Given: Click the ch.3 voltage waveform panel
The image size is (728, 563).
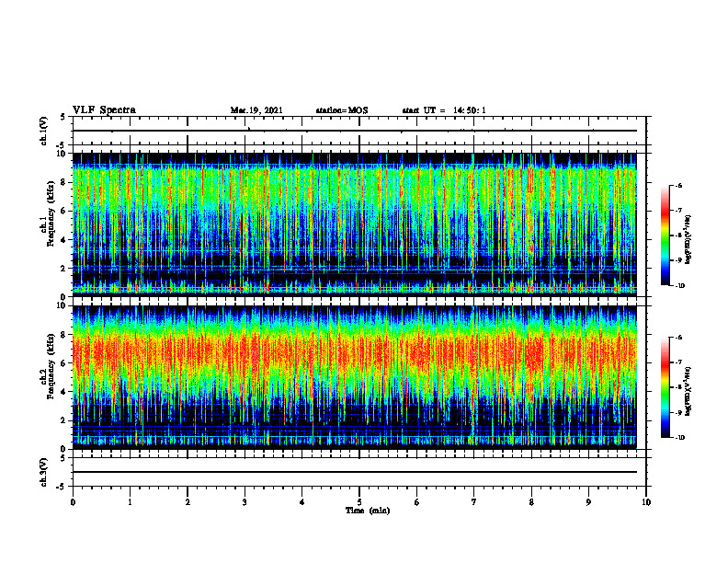Looking at the screenshot, I should point(359,472).
